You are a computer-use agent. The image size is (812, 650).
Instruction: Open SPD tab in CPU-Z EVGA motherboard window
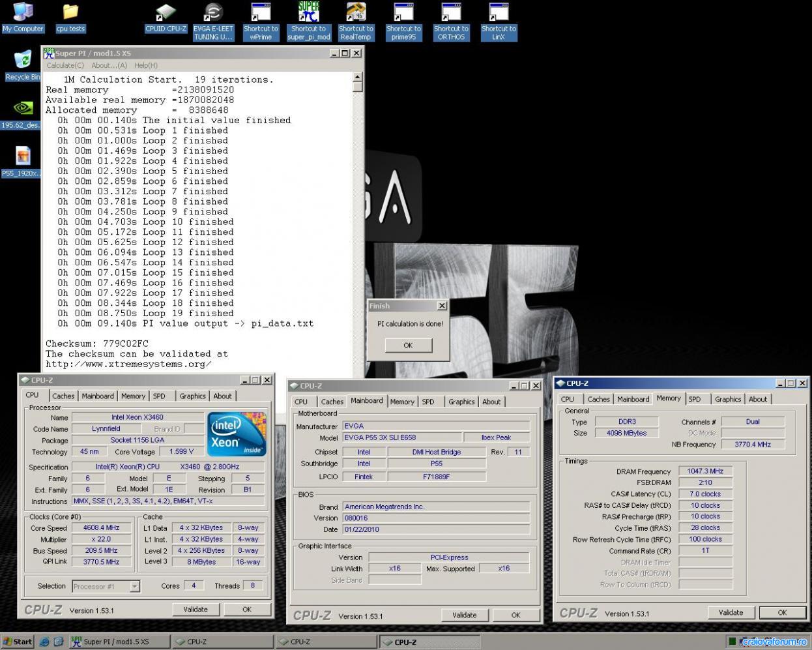[x=428, y=402]
